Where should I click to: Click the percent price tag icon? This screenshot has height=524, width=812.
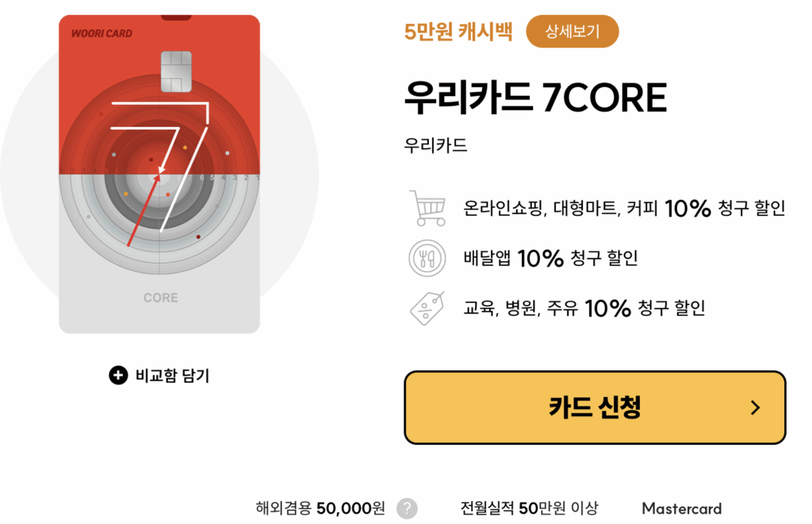tap(427, 308)
